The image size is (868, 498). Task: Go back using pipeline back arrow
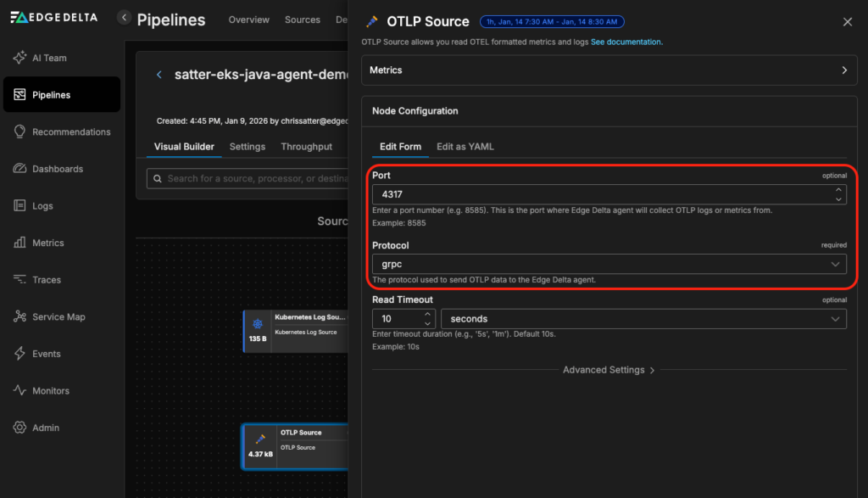[x=159, y=75]
